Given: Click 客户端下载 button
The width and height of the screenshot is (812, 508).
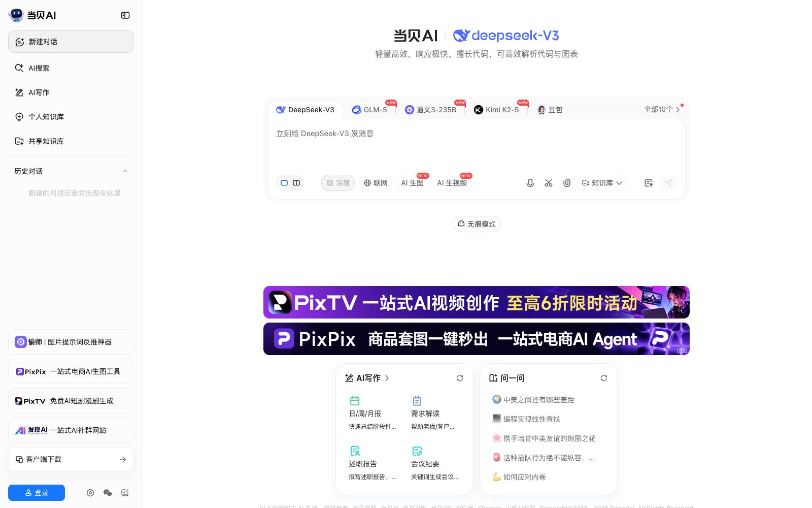Looking at the screenshot, I should tap(71, 459).
